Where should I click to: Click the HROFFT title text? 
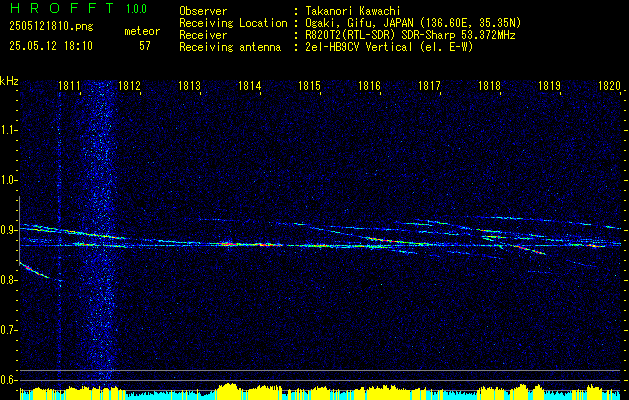62,8
